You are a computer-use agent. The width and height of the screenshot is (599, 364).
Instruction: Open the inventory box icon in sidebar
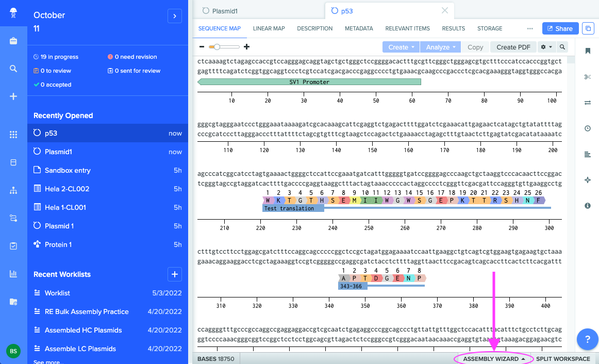coord(13,162)
